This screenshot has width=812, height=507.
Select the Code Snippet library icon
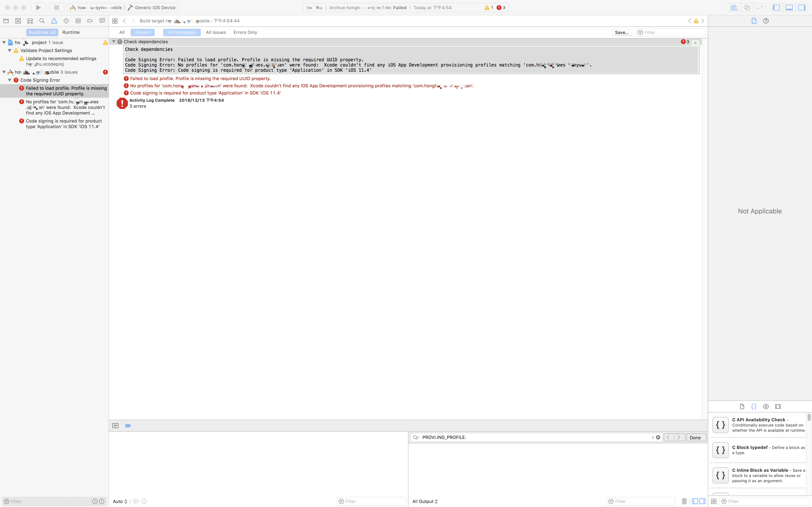click(x=754, y=406)
